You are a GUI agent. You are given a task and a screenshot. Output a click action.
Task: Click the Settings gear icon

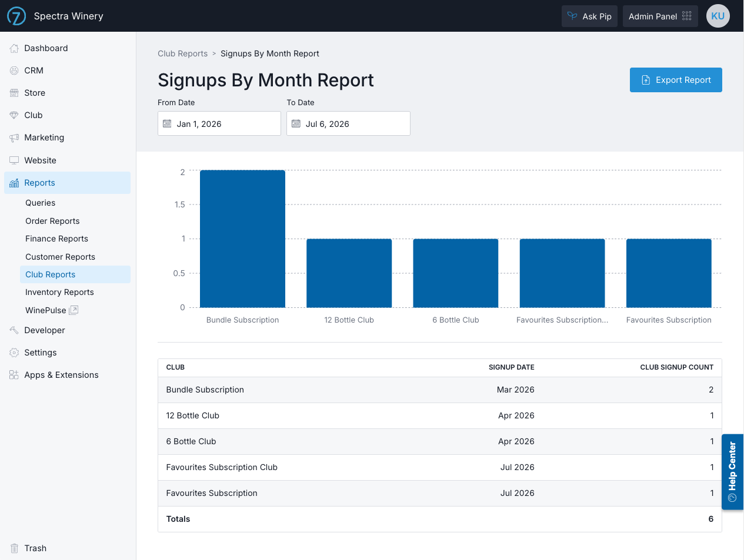pyautogui.click(x=14, y=353)
